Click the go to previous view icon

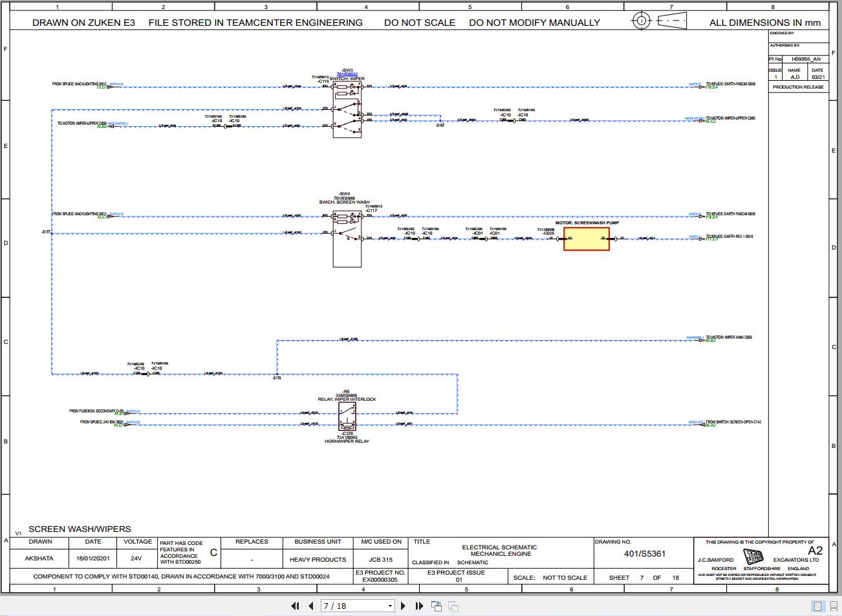pos(437,606)
